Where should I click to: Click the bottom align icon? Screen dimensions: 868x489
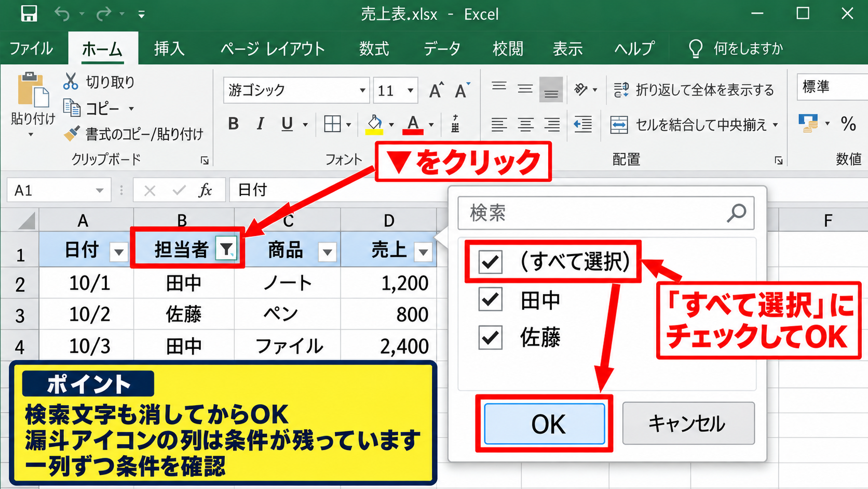(x=551, y=89)
